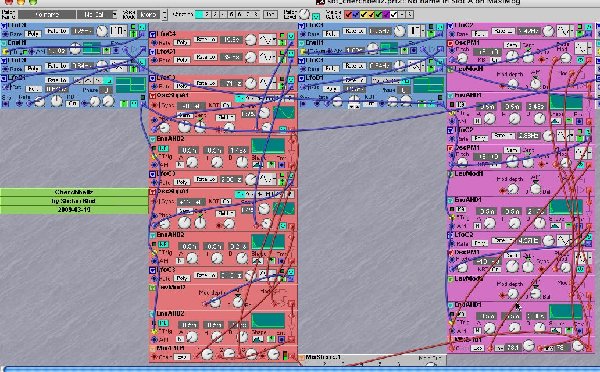This screenshot has height=372, width=600.
Task: Toggle orange visible cables checkbox
Action: pos(371,15)
